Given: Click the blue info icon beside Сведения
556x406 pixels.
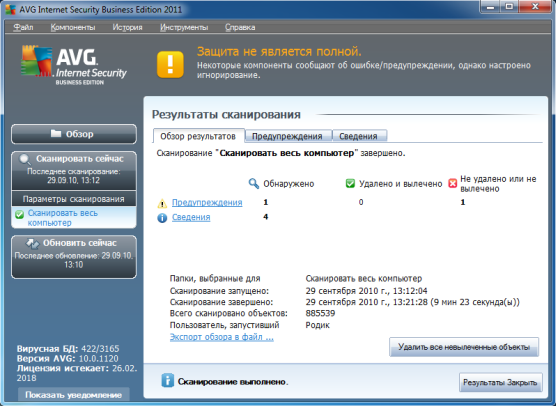Looking at the screenshot, I should (162, 218).
